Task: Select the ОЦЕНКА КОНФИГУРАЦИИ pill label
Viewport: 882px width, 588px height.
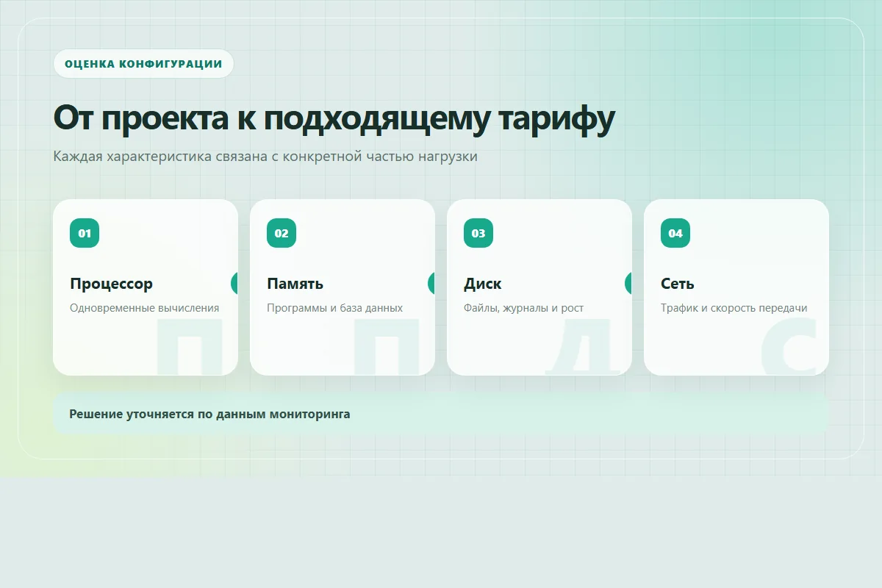Action: tap(143, 64)
